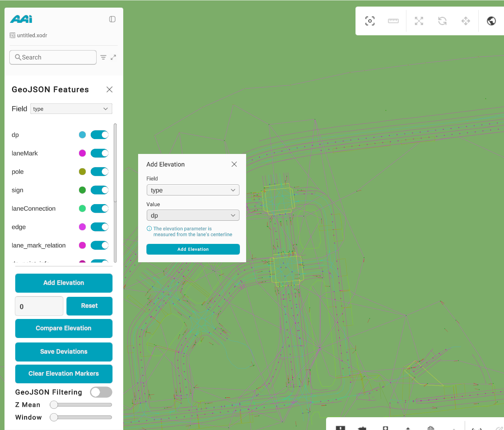
Task: Disable the laneMark layer switch
Action: [99, 153]
